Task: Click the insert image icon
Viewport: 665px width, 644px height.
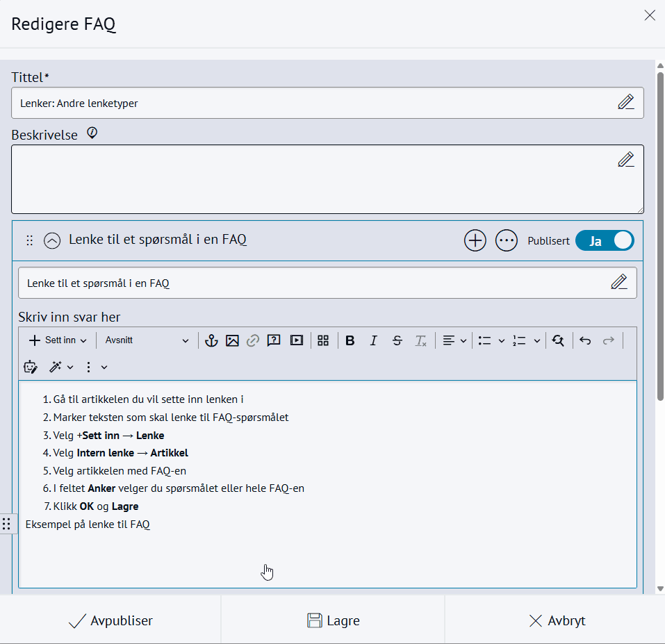Action: [232, 340]
